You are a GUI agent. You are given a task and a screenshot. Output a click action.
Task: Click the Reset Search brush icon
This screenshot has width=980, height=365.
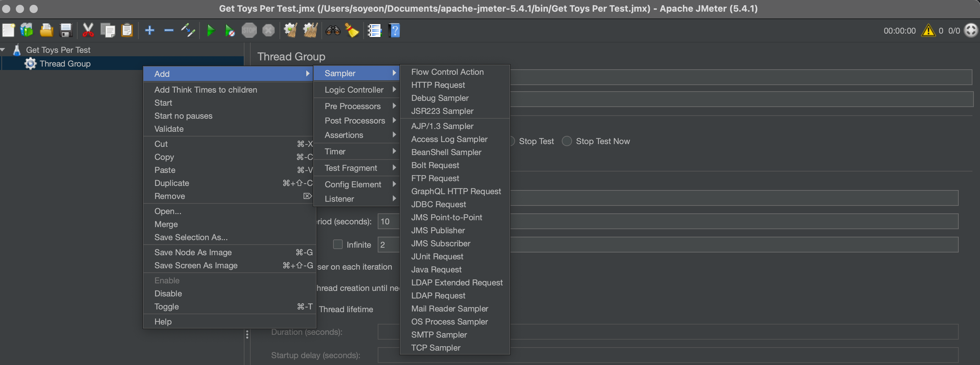pos(352,31)
